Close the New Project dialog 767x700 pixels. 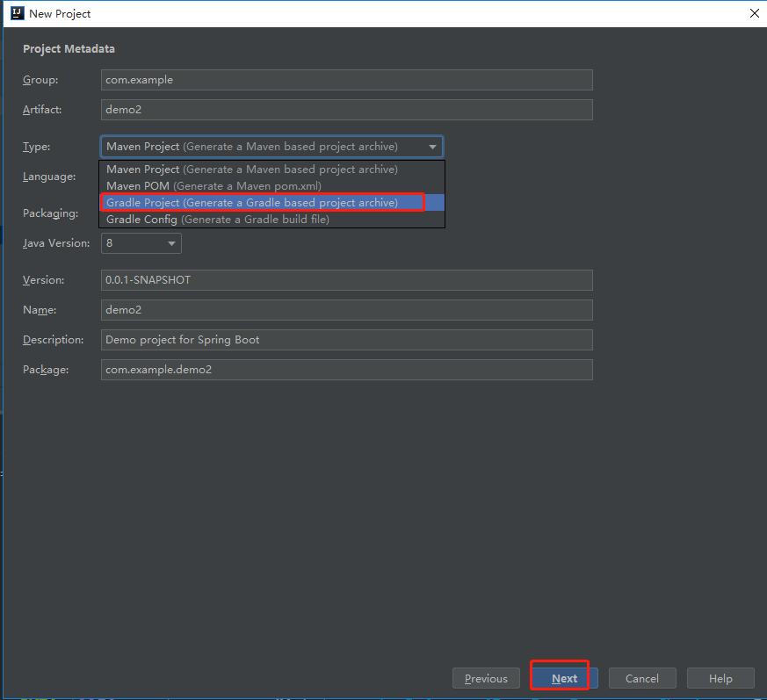(x=755, y=13)
